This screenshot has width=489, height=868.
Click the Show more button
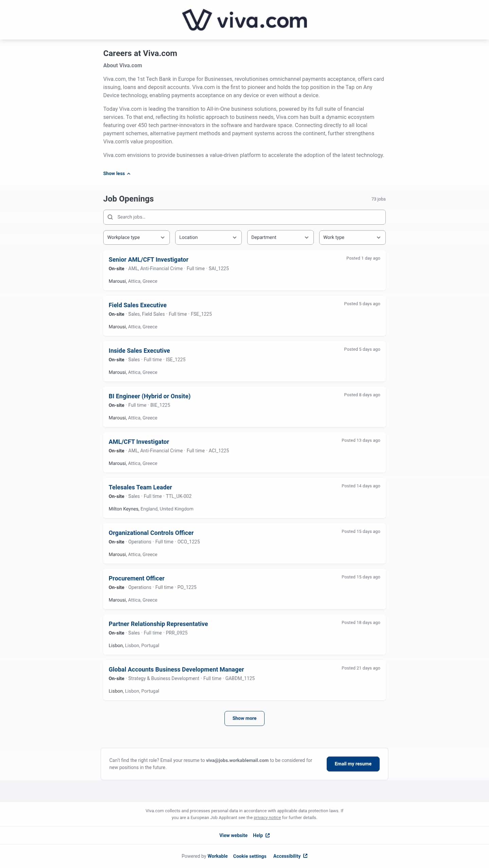(244, 718)
